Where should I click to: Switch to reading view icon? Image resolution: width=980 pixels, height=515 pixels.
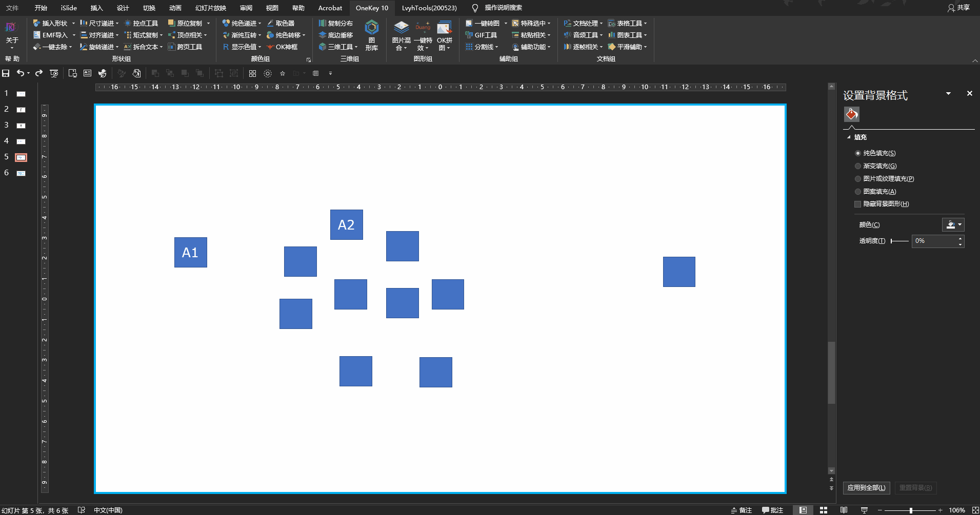pos(844,510)
